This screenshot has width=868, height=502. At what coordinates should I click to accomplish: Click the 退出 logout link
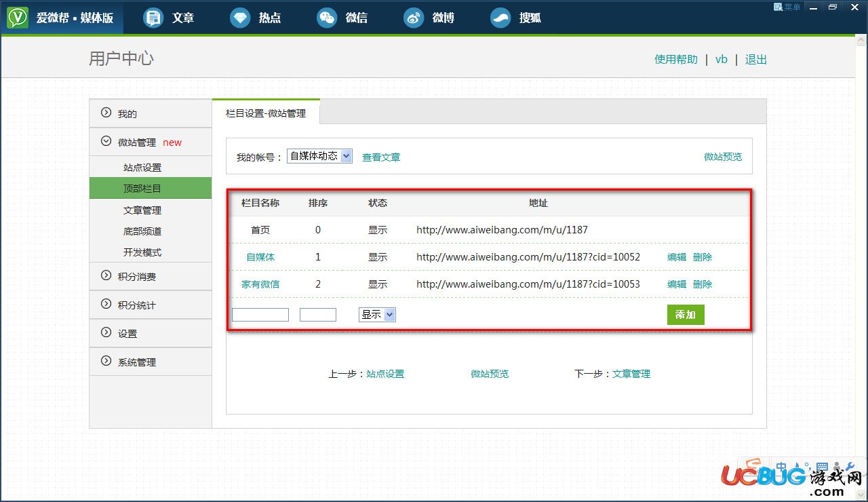tap(756, 59)
